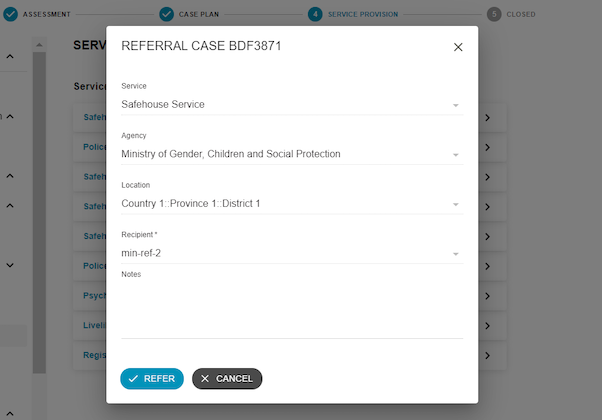The width and height of the screenshot is (602, 420).
Task: Click into the Notes text area
Action: point(292,309)
